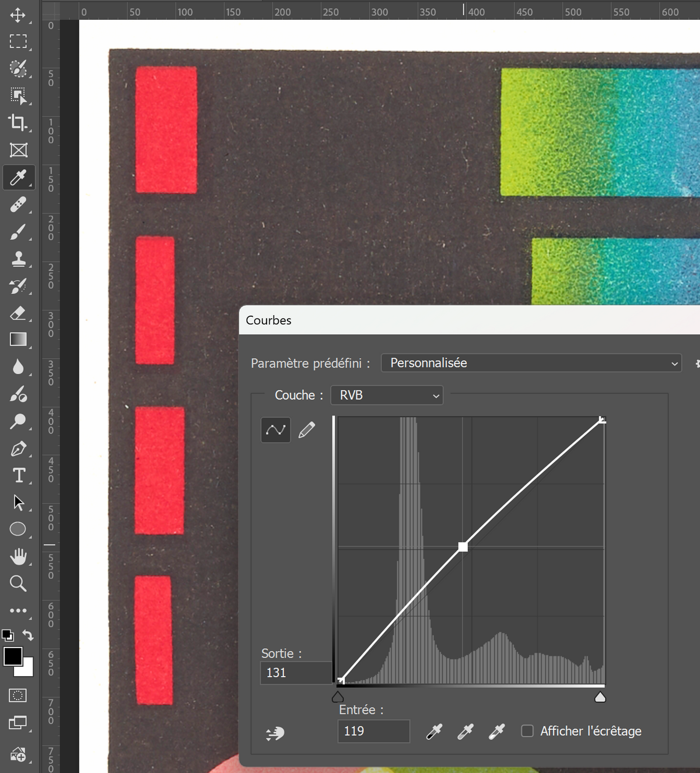Select the Brush tool

point(18,232)
